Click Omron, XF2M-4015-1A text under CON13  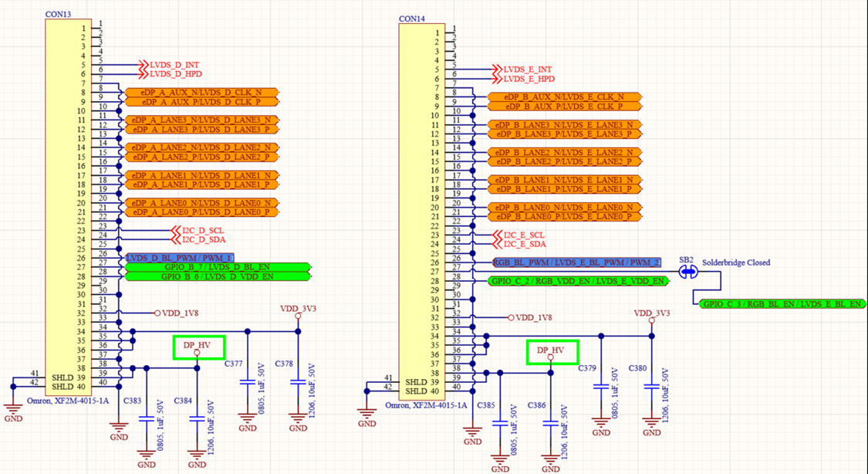click(x=68, y=401)
